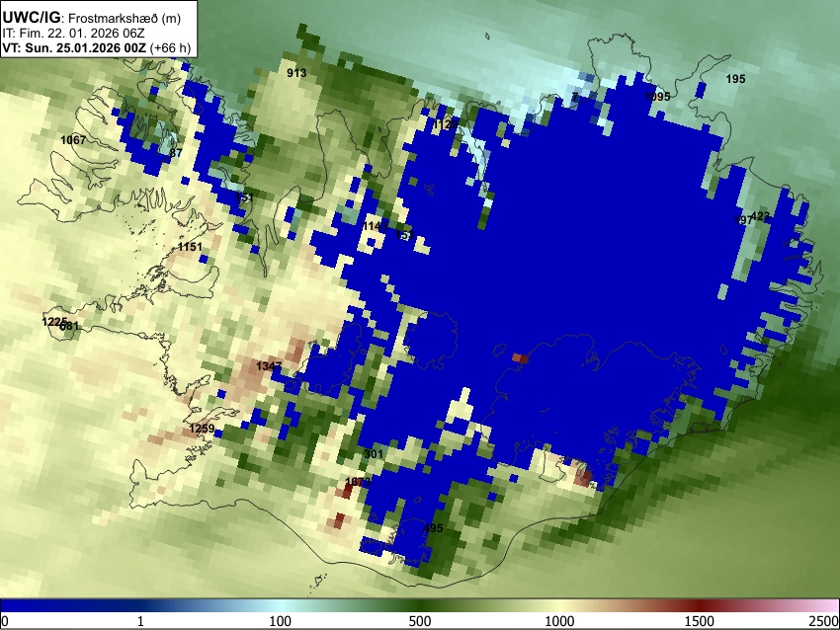840x630 pixels.
Task: Click the station value 681
Action: click(69, 326)
